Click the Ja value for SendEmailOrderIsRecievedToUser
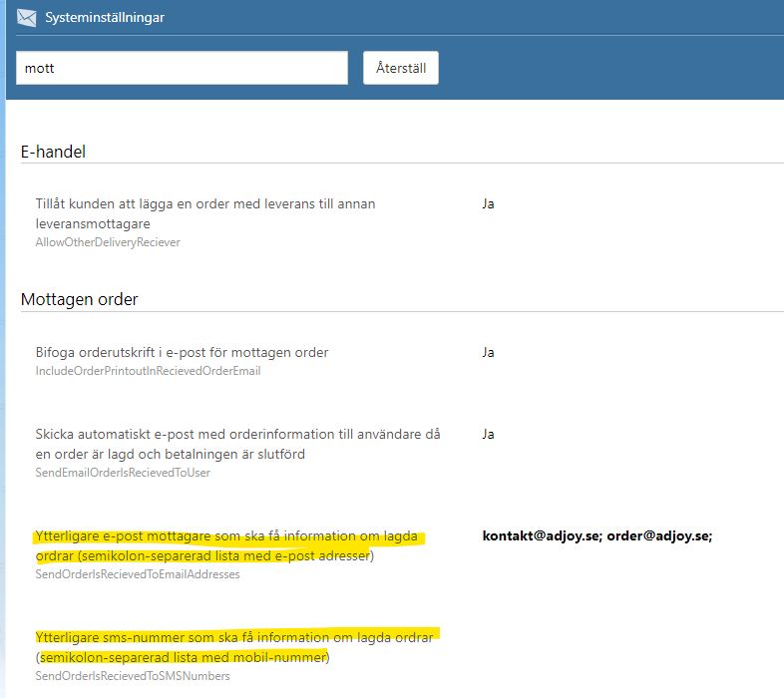784x698 pixels. pyautogui.click(x=488, y=434)
